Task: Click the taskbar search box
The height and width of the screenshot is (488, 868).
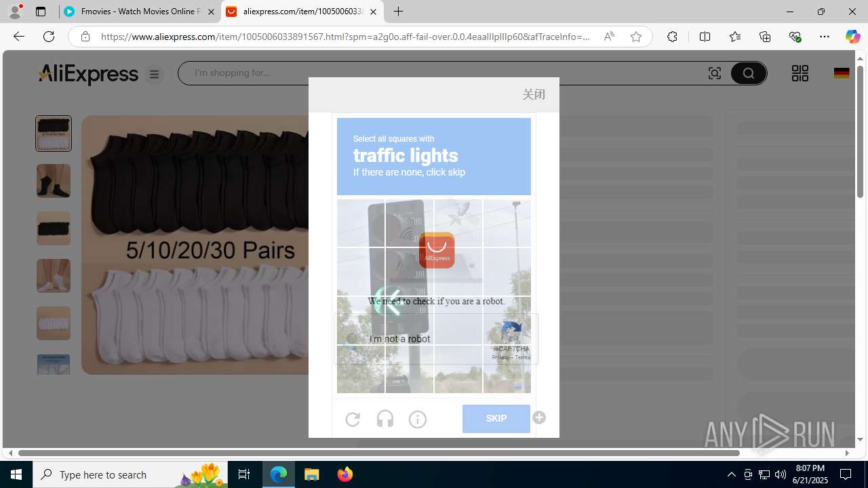Action: click(x=131, y=474)
